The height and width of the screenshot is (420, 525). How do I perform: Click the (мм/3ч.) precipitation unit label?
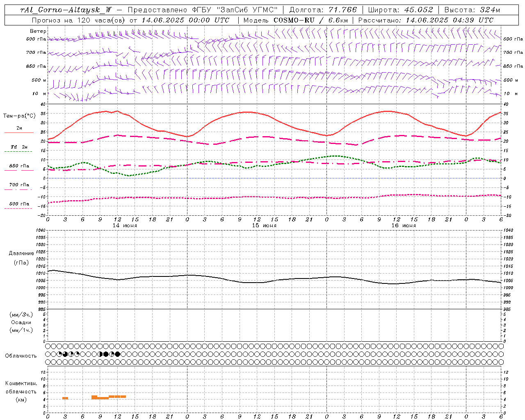[x=21, y=315]
